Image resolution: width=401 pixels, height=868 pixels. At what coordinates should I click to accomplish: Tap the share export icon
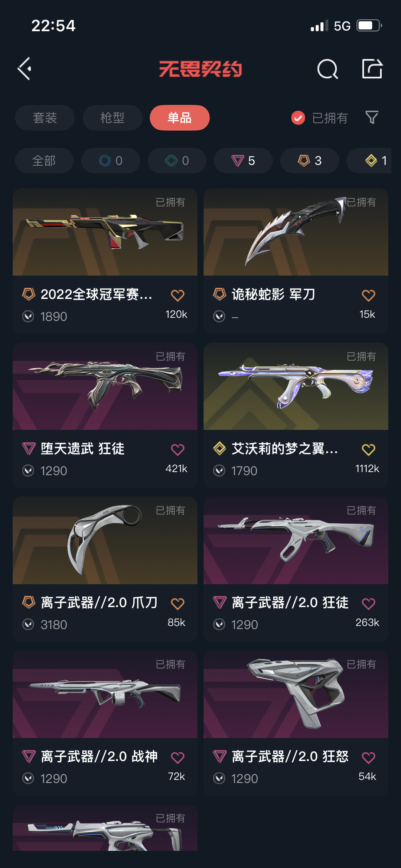click(x=372, y=68)
